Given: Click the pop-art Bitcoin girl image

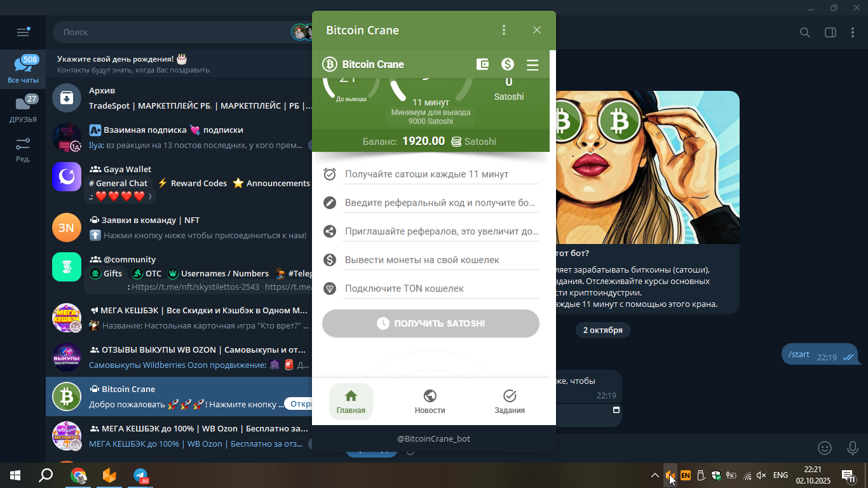Looking at the screenshot, I should tap(648, 167).
